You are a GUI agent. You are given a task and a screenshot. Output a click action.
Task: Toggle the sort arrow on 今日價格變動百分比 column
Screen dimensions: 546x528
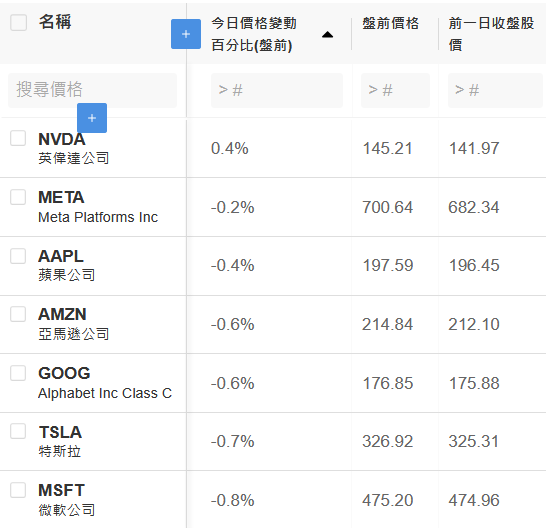click(327, 34)
